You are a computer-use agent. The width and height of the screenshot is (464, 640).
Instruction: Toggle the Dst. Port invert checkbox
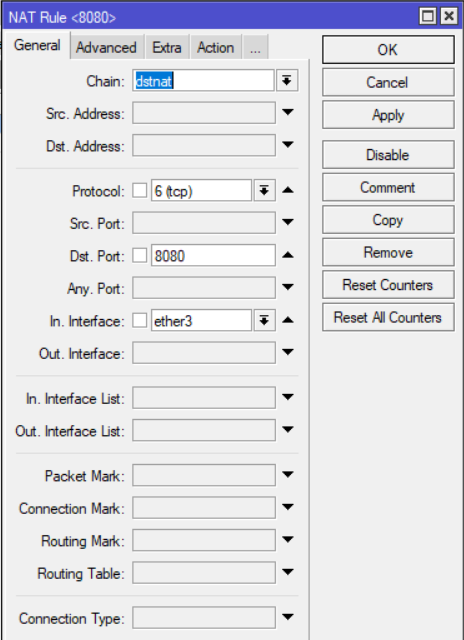click(140, 256)
